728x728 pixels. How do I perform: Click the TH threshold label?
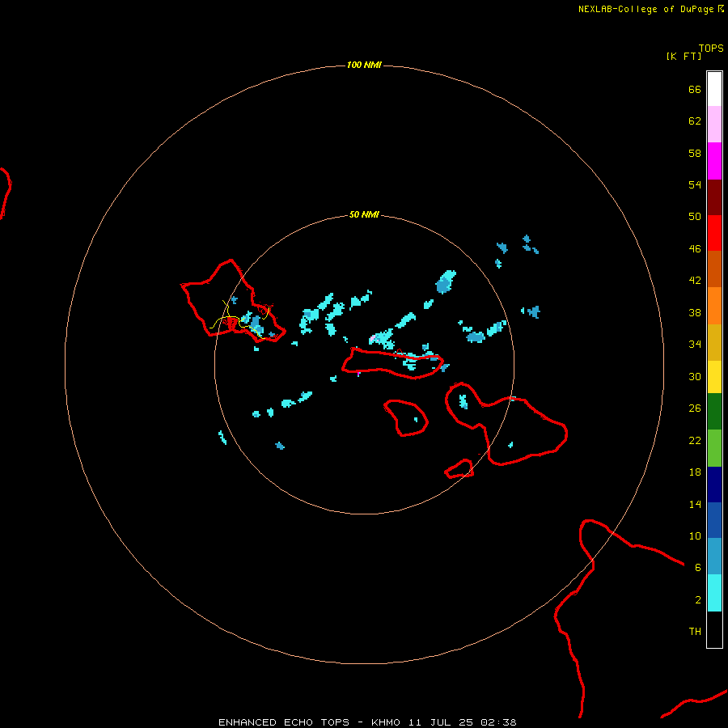(x=695, y=632)
